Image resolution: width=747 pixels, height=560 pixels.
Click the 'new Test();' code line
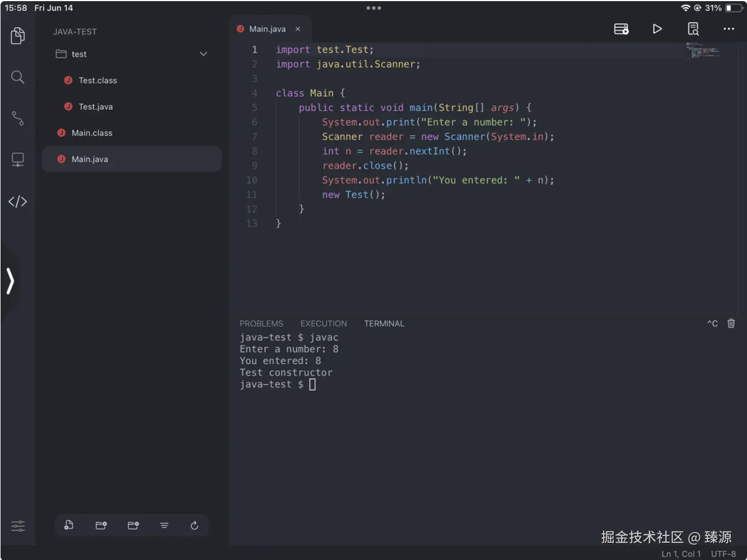point(354,195)
